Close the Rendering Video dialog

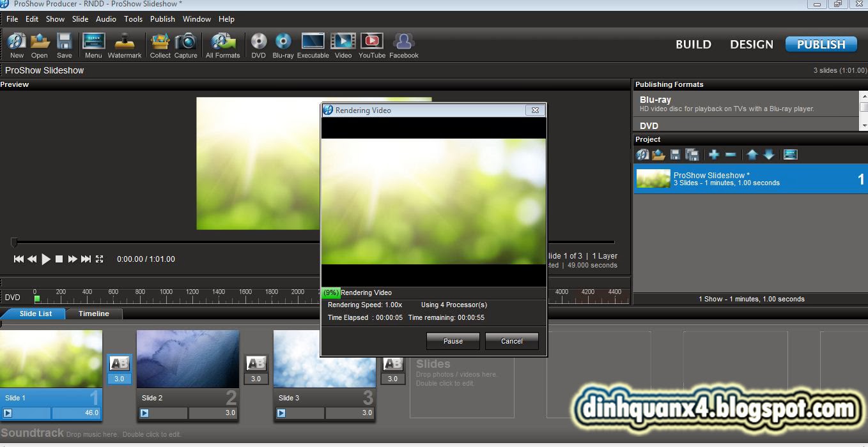coord(535,110)
